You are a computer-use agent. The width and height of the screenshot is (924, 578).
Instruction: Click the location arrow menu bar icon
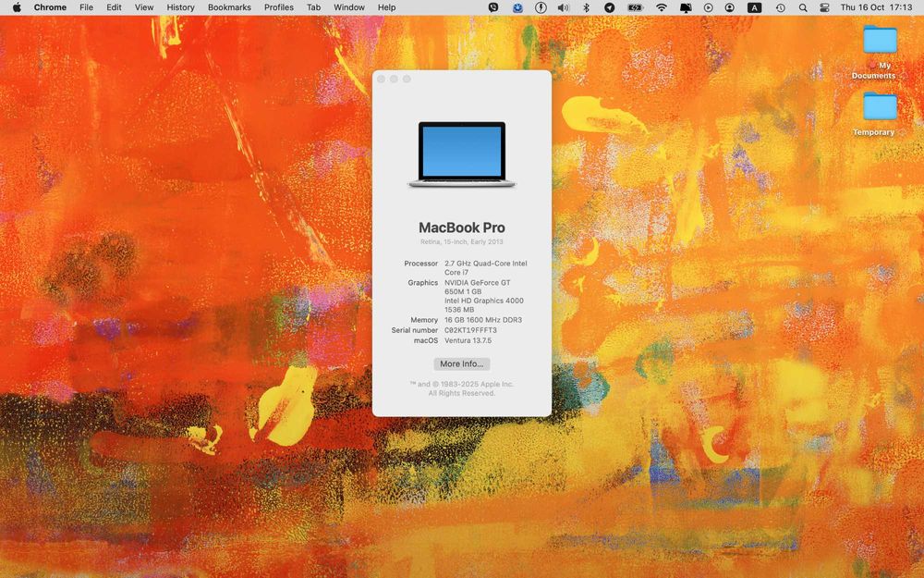610,7
